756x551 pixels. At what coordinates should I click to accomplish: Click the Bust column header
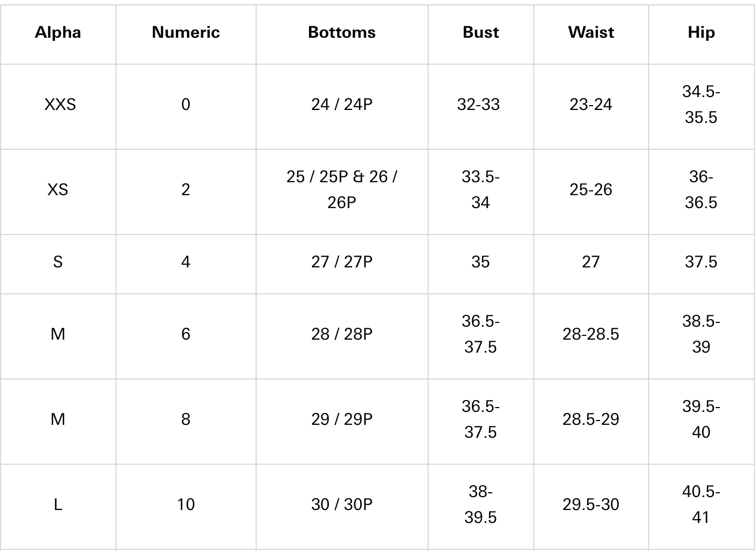480,32
